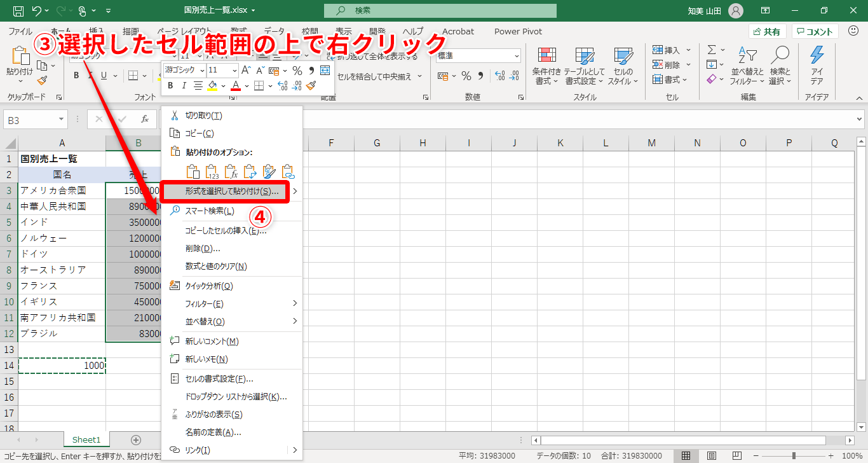Screen dimensions: 868x463
Task: Toggle Italic in the mini toolbar
Action: click(x=184, y=85)
